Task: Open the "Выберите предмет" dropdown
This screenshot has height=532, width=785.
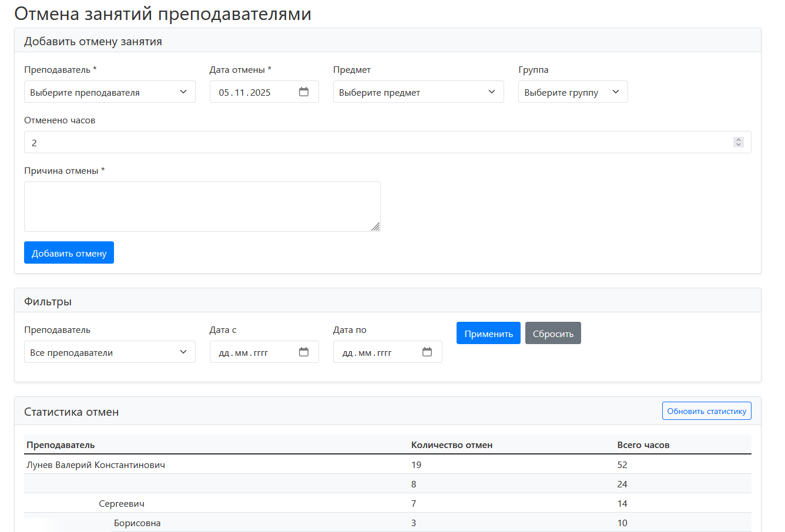Action: (x=418, y=92)
